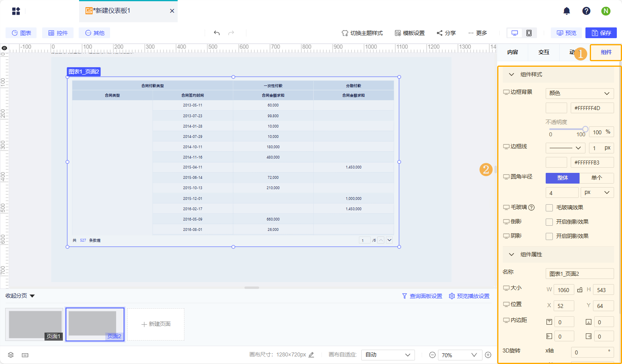Open 查询面板设置
622x364 pixels.
tap(422, 296)
